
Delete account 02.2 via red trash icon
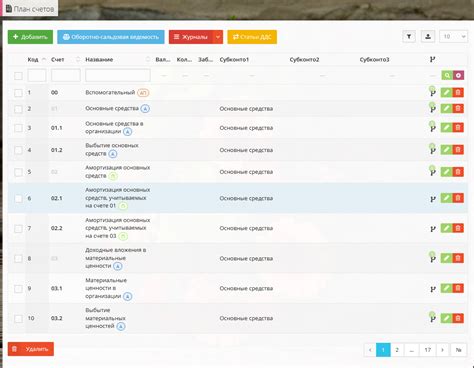(x=458, y=228)
